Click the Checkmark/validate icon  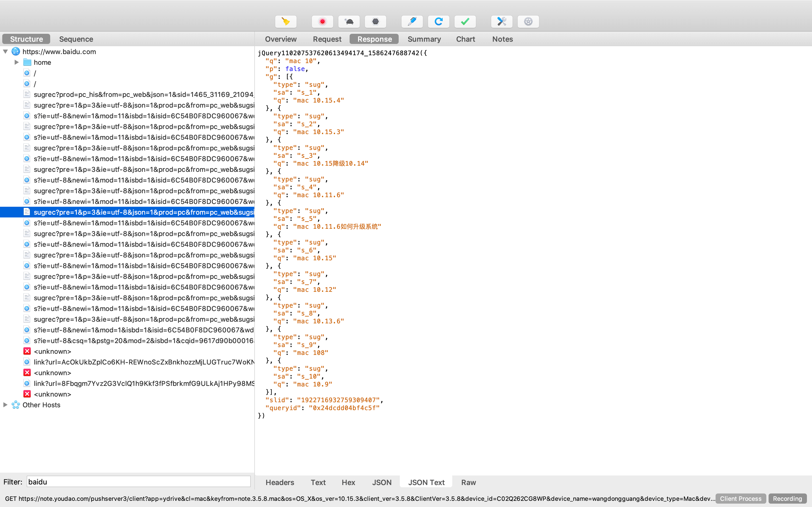465,22
